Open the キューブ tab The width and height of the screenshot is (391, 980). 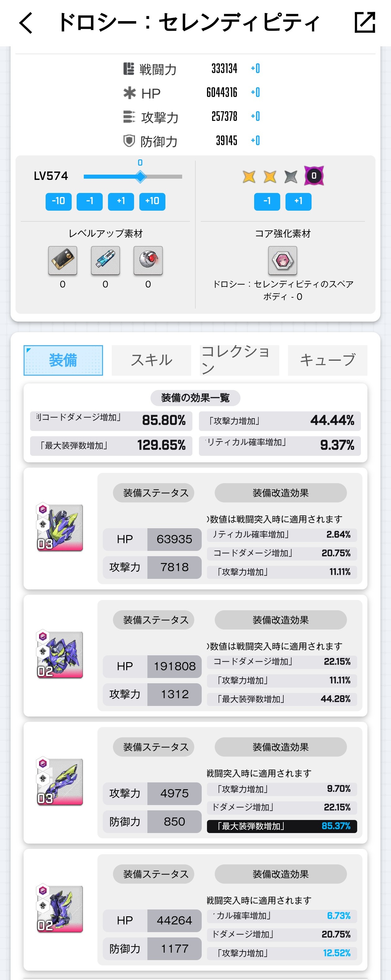click(328, 360)
